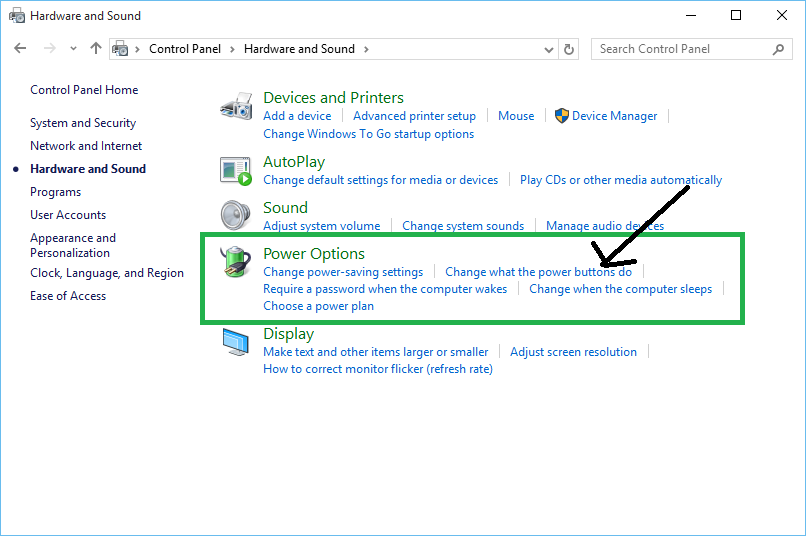
Task: Open Advanced printer setup
Action: pos(414,116)
